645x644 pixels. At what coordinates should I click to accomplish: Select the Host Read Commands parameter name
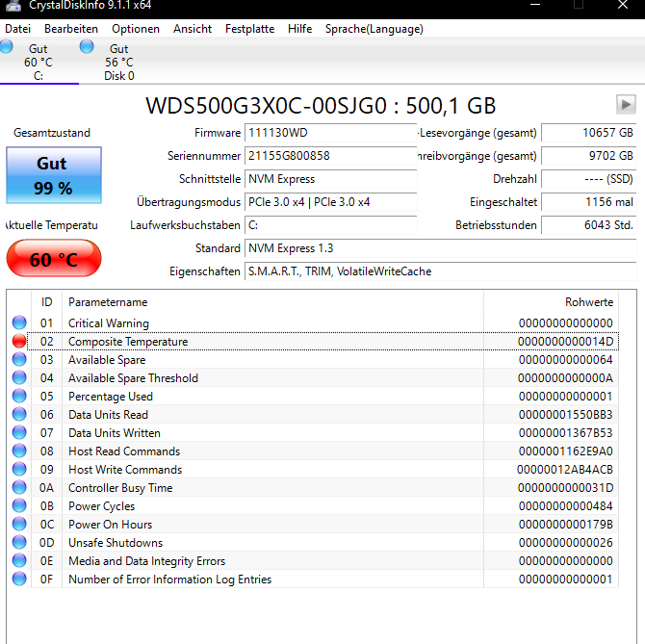(x=124, y=451)
